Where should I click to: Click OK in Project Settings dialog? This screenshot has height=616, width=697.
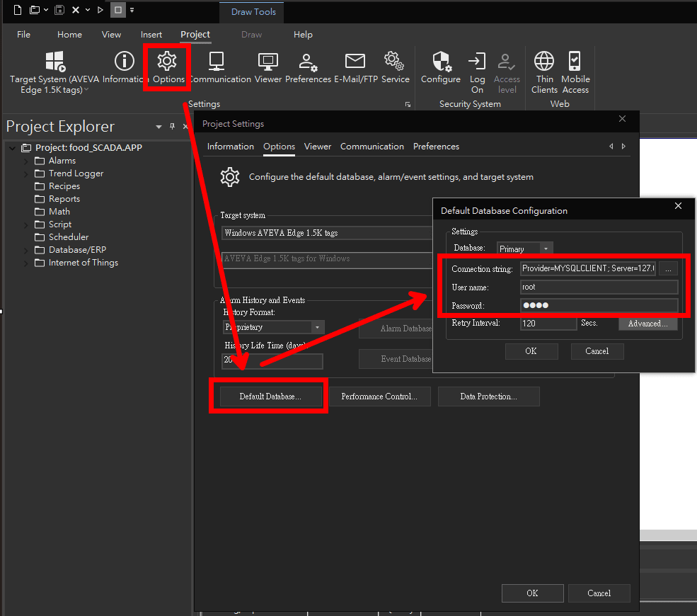click(533, 593)
